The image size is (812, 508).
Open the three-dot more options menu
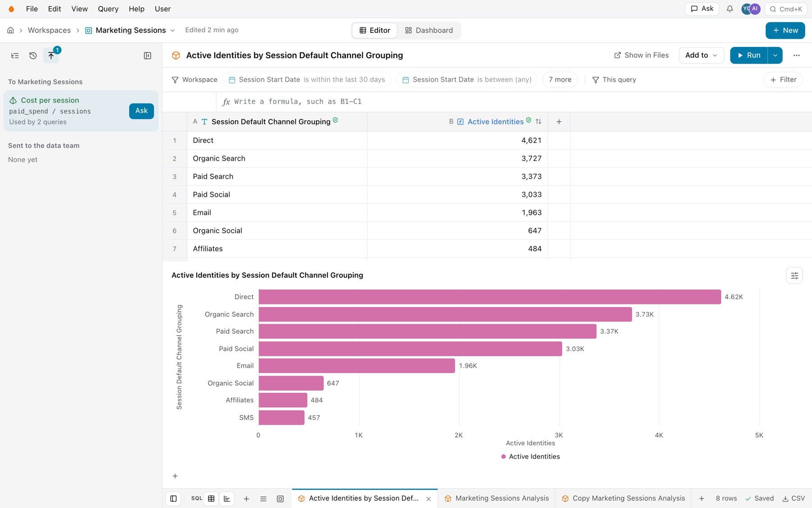(797, 55)
